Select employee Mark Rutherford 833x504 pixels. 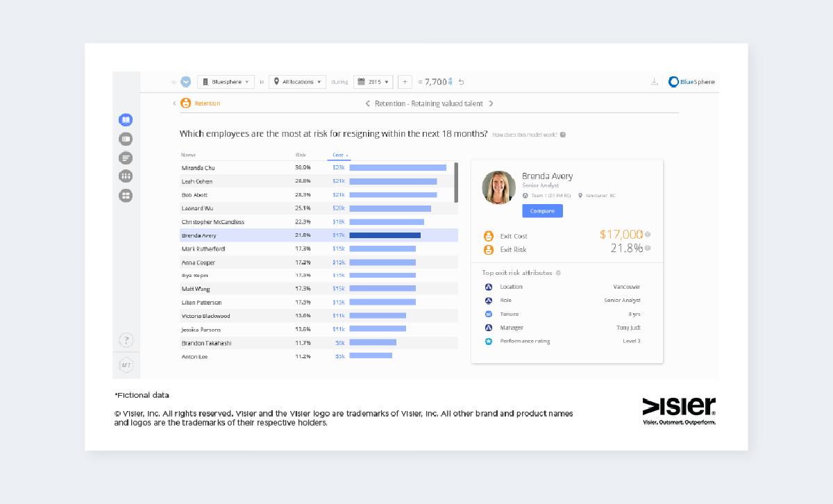point(203,249)
